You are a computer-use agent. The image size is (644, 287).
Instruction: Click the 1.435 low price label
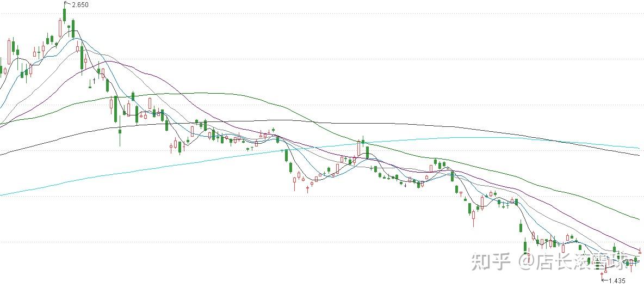(x=617, y=281)
